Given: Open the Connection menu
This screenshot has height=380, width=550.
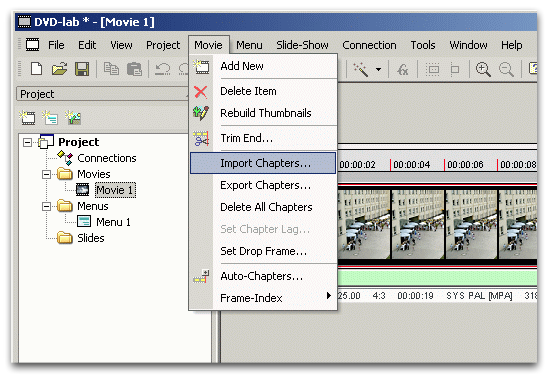Looking at the screenshot, I should point(369,45).
